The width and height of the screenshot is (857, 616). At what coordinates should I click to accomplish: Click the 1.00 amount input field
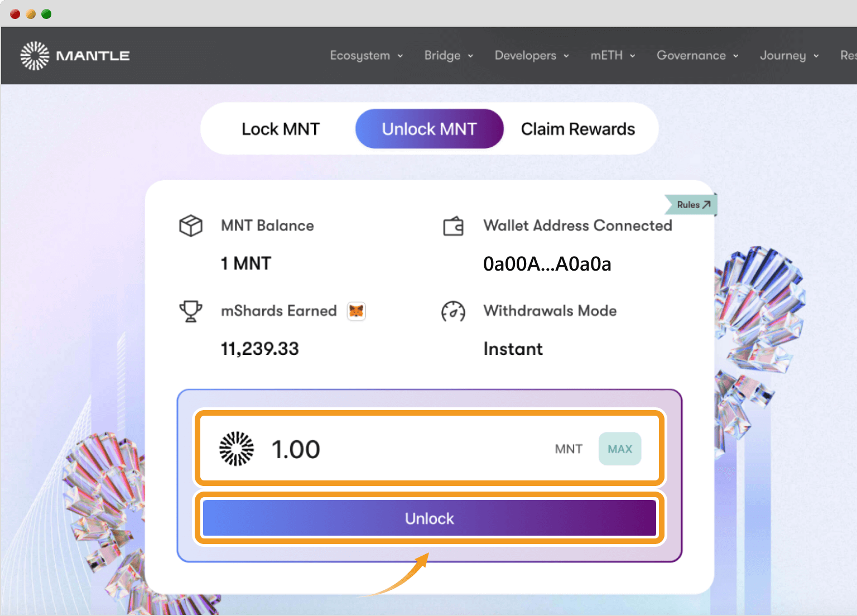point(430,449)
